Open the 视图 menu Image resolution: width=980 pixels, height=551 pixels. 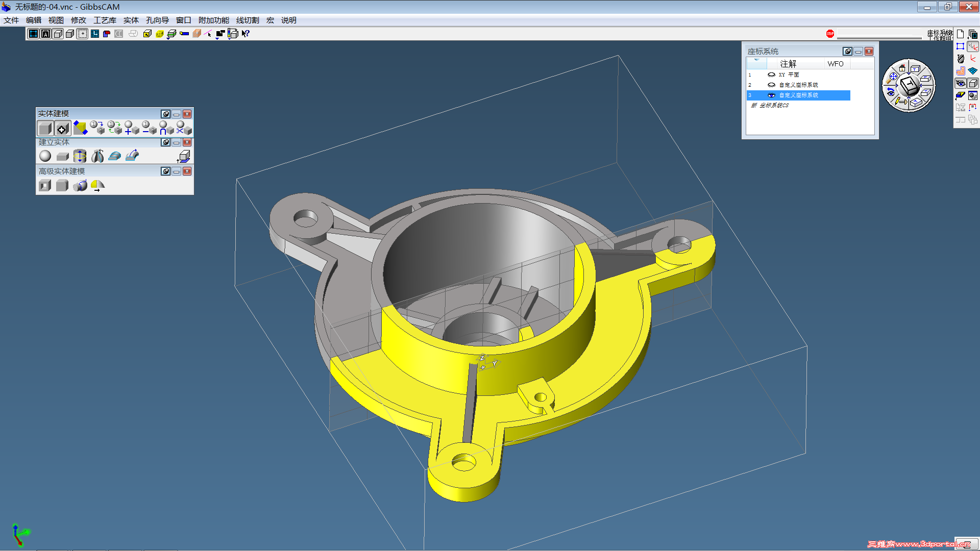pos(56,20)
